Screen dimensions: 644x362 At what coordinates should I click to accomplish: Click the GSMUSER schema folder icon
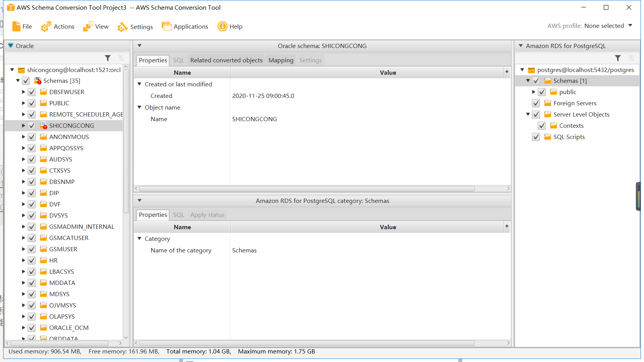pos(43,249)
